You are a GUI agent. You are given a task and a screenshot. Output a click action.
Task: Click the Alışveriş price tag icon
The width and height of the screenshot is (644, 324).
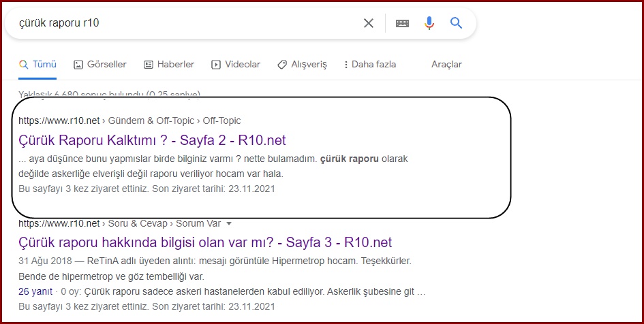click(282, 65)
